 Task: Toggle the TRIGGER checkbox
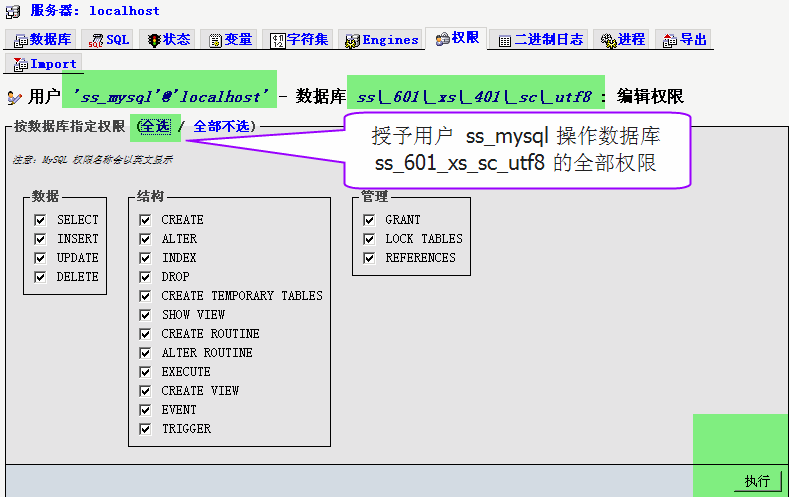coord(145,429)
